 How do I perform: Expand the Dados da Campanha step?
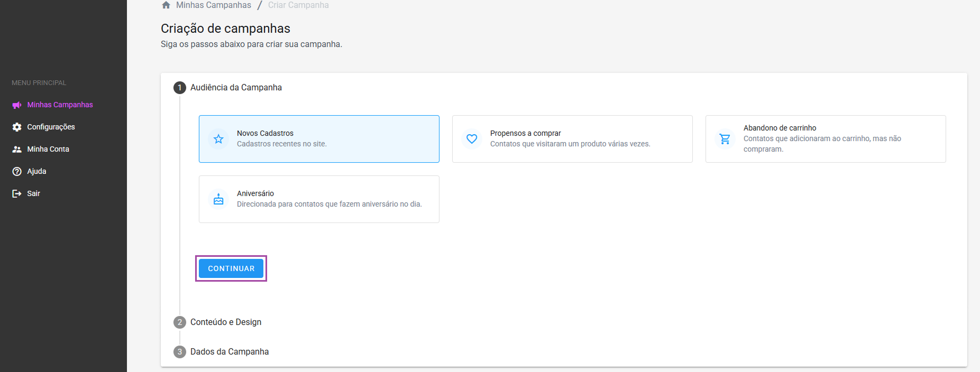click(x=230, y=352)
